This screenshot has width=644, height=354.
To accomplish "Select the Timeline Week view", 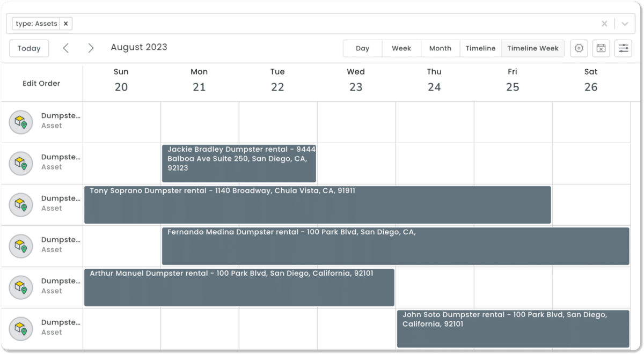I will click(532, 48).
